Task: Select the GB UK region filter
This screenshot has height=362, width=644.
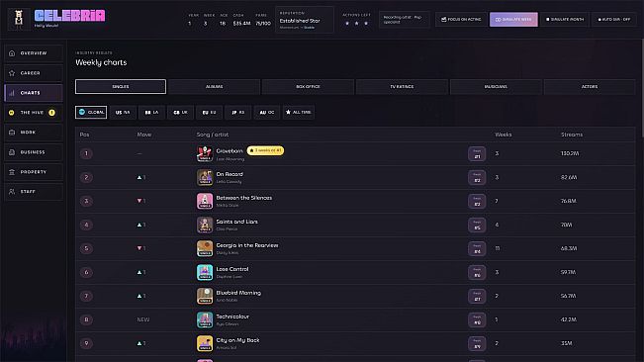Action: (180, 112)
